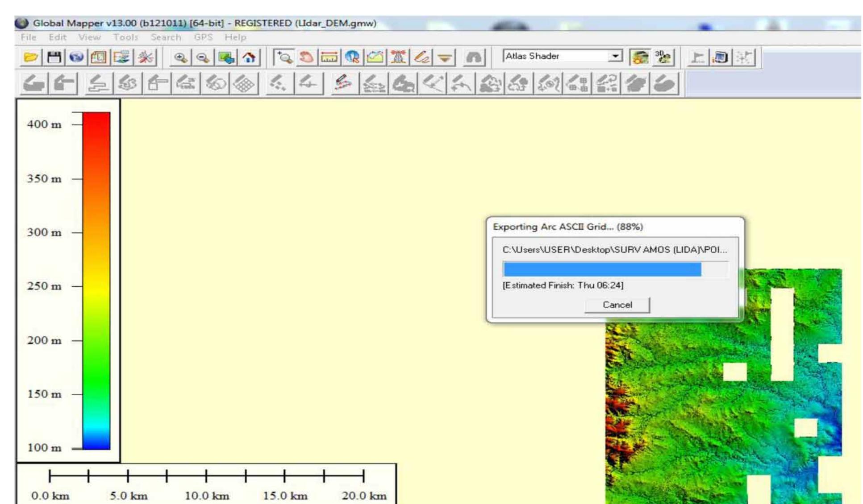Screen dimensions: 863x504
Task: Select the Digitizer pencil tool
Action: (421, 58)
